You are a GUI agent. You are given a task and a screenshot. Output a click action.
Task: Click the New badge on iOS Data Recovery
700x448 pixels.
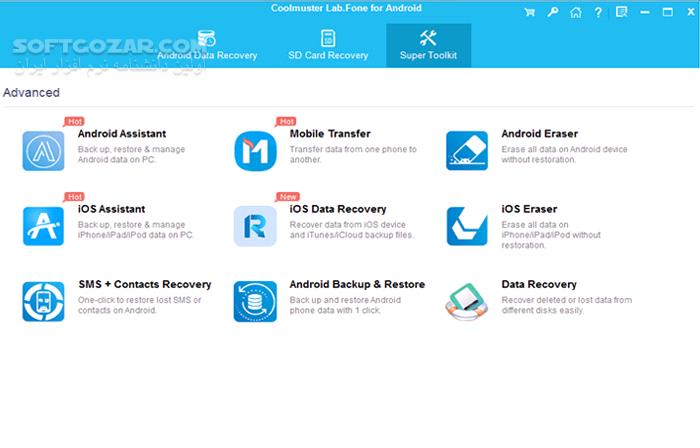288,197
